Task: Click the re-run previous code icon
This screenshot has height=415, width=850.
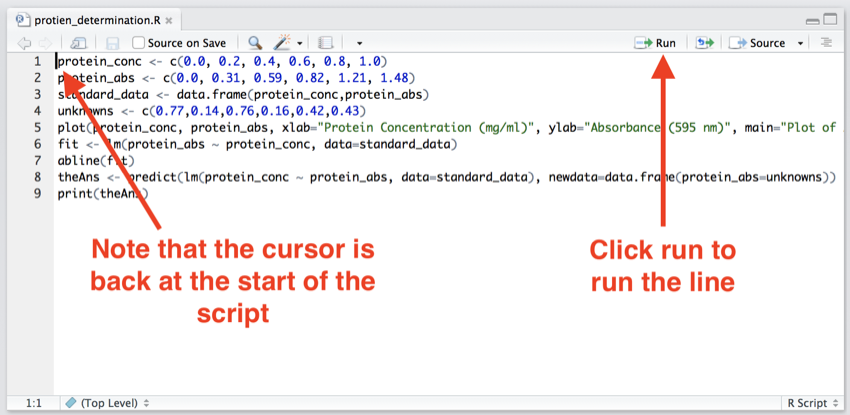Action: pyautogui.click(x=705, y=43)
